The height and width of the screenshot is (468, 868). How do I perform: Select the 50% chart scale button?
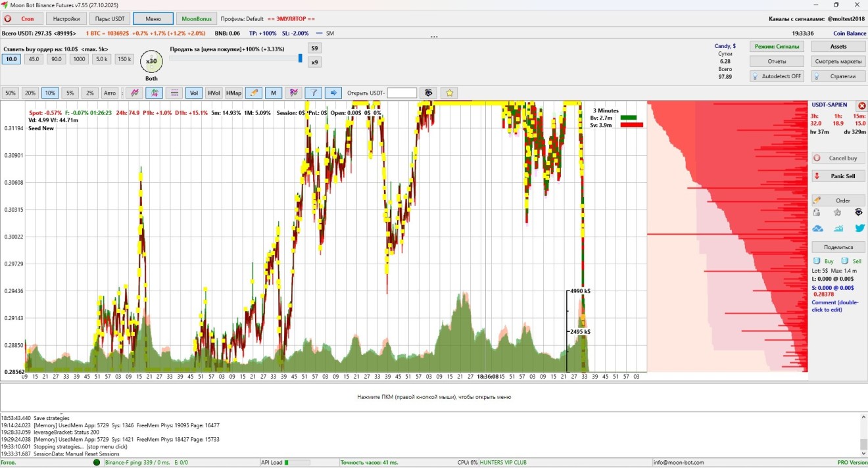pos(10,93)
